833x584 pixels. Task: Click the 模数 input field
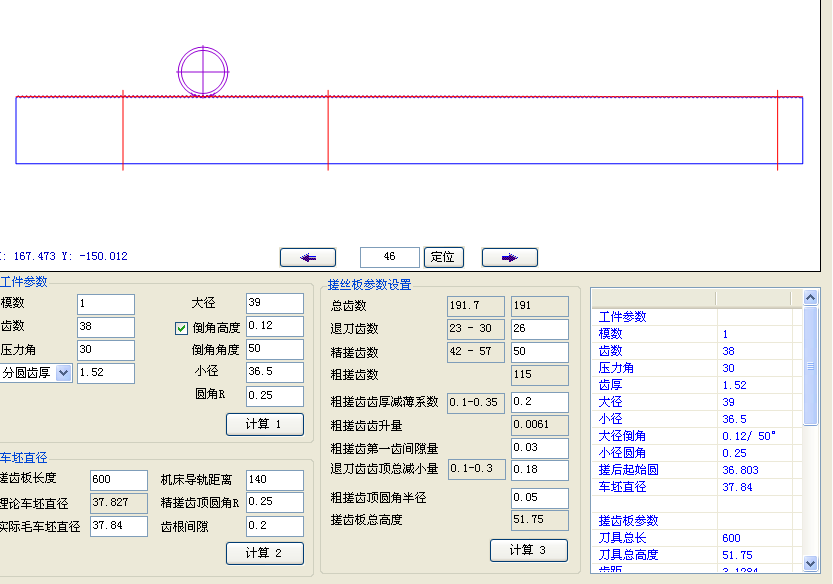[x=105, y=304]
